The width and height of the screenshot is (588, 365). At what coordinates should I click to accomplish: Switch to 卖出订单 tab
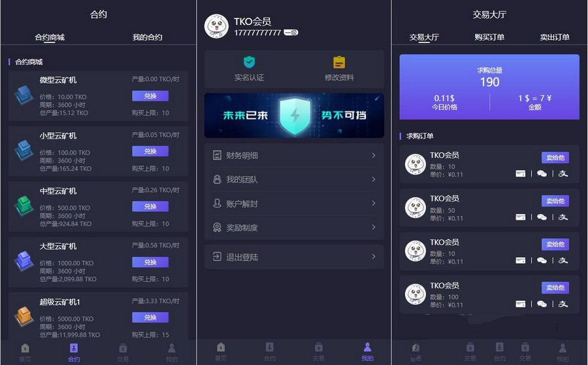555,37
